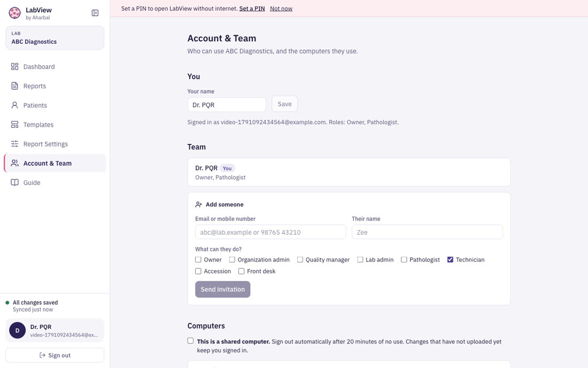Navigate to Templates

click(55, 125)
